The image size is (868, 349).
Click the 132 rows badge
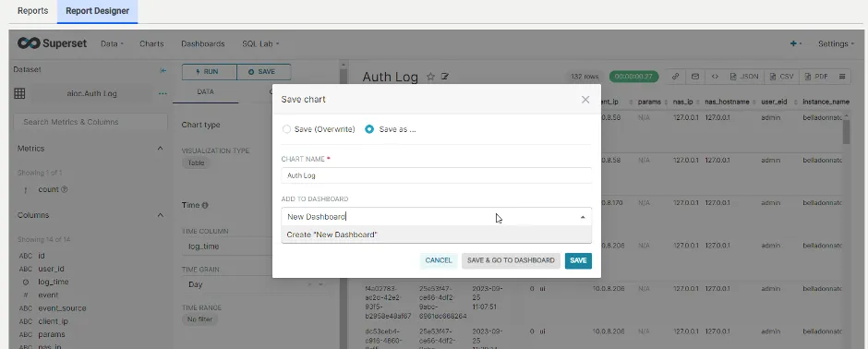pyautogui.click(x=585, y=77)
